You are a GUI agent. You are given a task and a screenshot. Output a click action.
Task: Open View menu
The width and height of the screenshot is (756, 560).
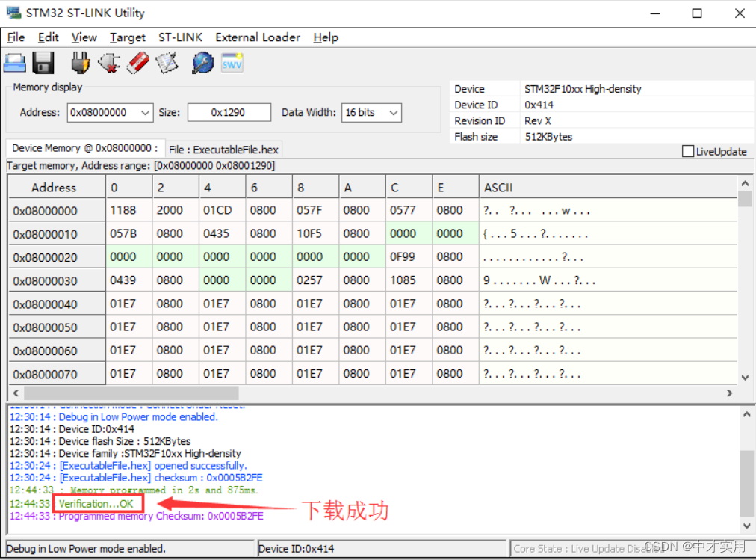pos(84,37)
